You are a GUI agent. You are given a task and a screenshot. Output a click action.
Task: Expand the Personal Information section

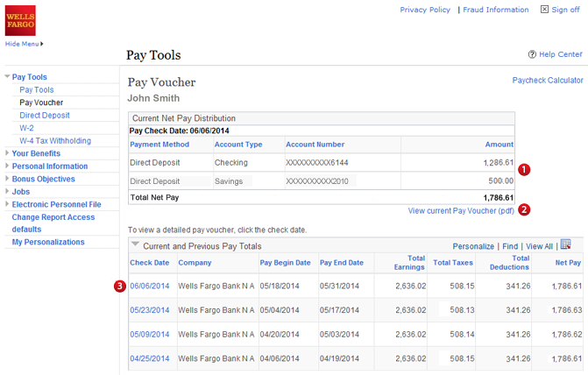tap(7, 166)
